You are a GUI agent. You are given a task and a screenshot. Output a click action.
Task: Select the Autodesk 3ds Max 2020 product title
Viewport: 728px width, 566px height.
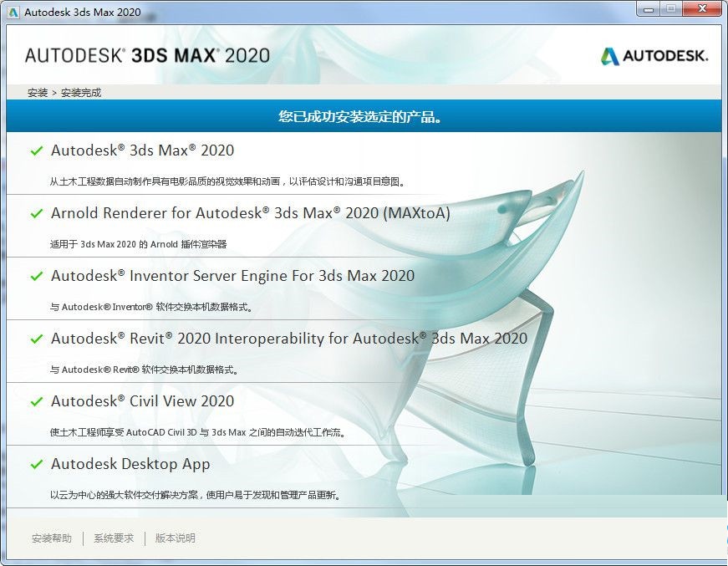[x=143, y=150]
